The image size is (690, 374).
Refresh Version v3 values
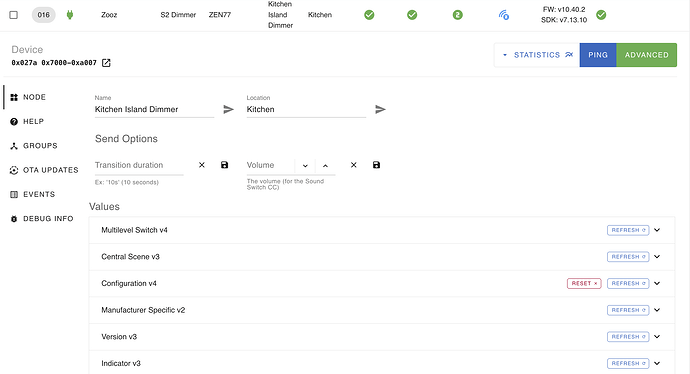click(x=628, y=337)
